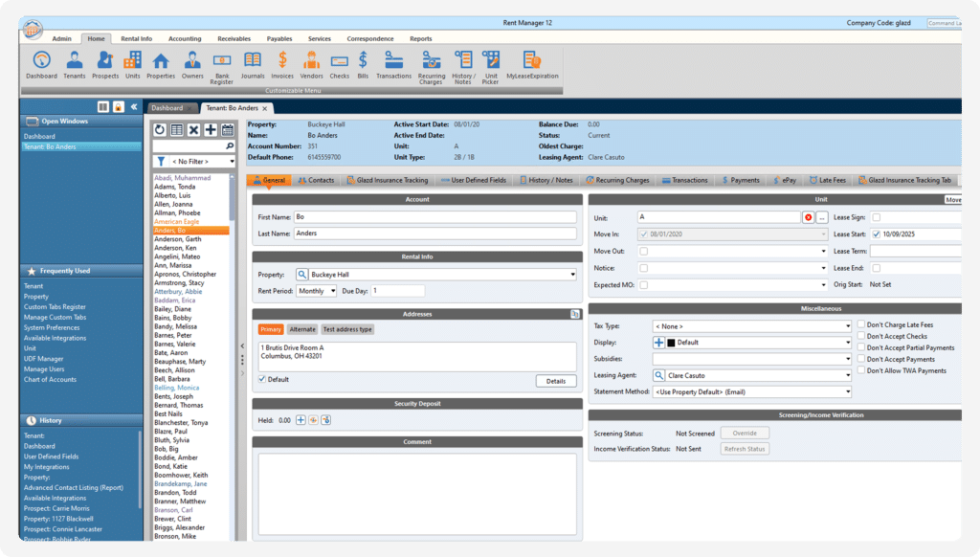Open the Tenants ribbon icon
Screen dimensions: 980x557
(75, 65)
